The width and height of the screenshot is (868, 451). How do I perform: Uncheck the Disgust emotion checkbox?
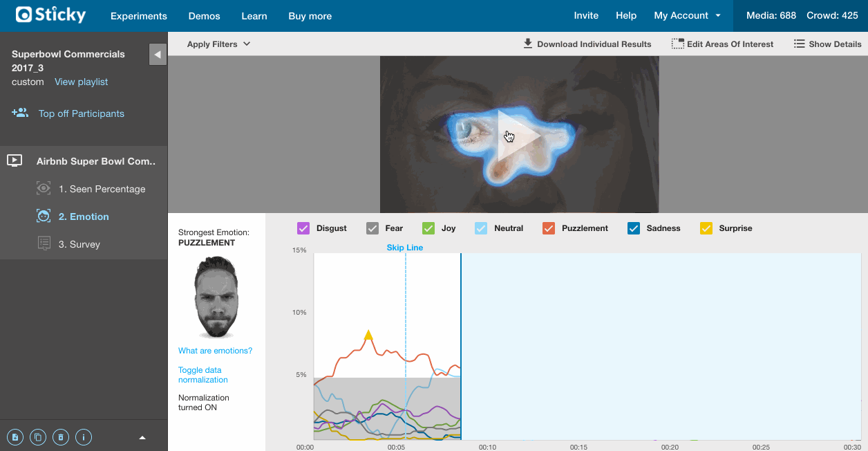[303, 228]
